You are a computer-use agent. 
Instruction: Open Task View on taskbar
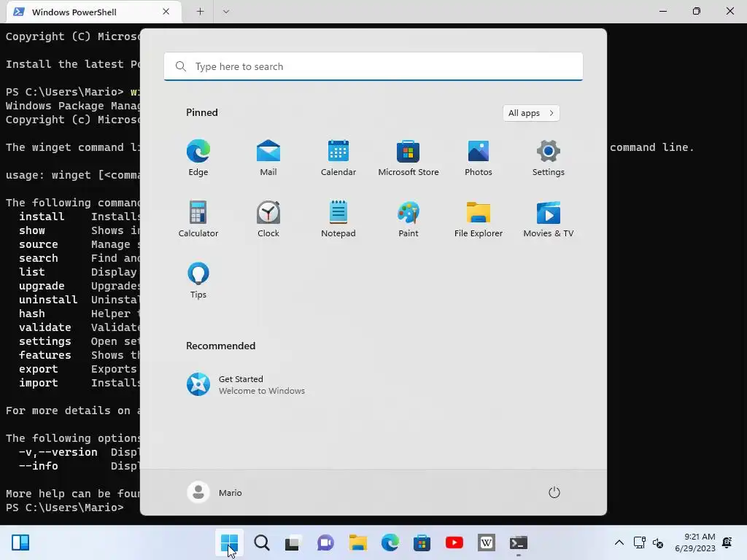pos(293,542)
